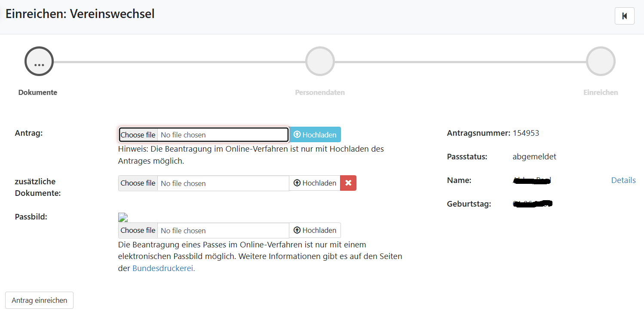Click Hochladen next to zusätzliche Dokumente
This screenshot has width=644, height=314.
click(315, 183)
